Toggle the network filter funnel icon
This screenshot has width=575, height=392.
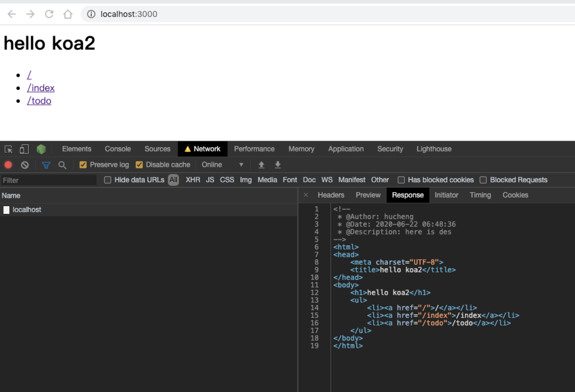tap(46, 165)
